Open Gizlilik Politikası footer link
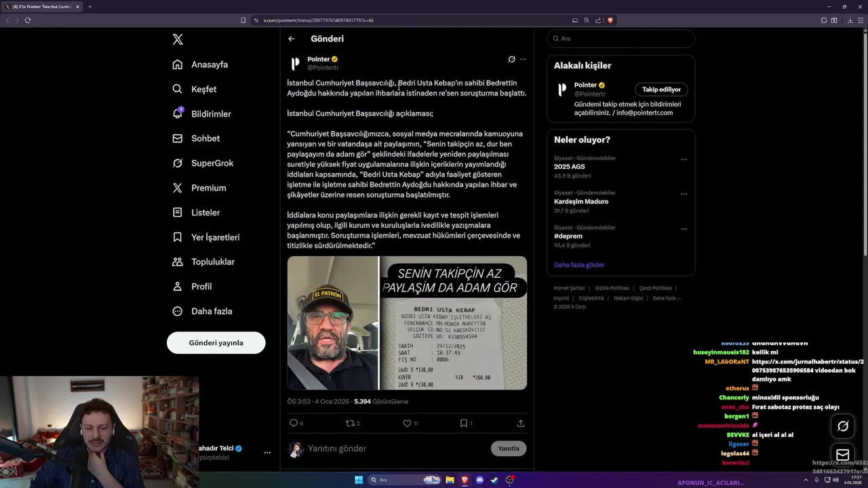The width and height of the screenshot is (868, 488). (x=612, y=288)
